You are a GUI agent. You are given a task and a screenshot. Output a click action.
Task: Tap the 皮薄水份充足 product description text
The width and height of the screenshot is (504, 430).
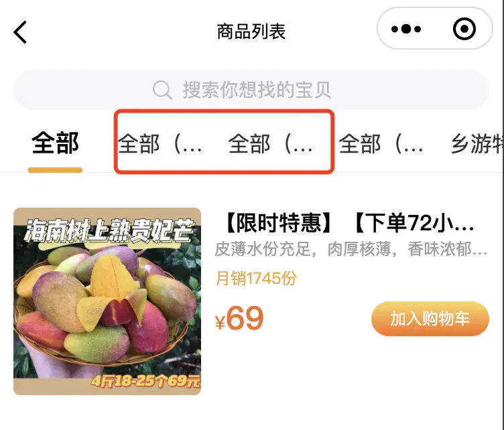point(351,249)
